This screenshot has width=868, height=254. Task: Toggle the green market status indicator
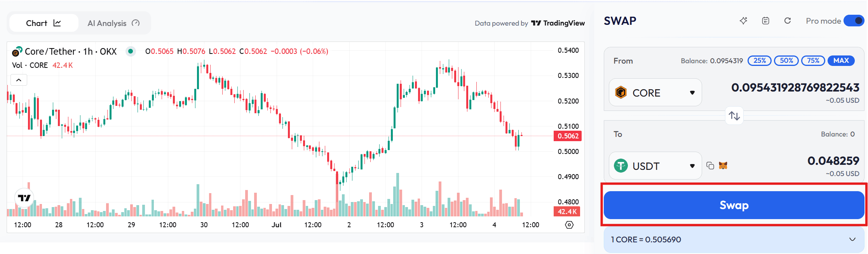tap(131, 51)
